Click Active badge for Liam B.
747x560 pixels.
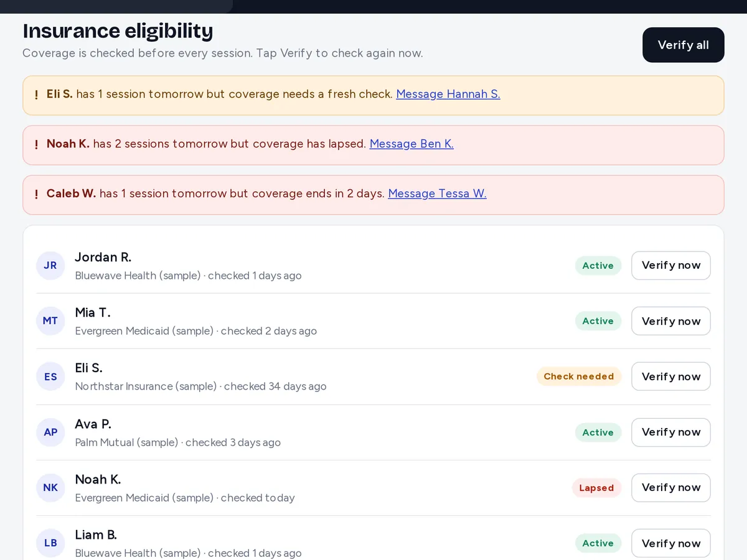598,543
